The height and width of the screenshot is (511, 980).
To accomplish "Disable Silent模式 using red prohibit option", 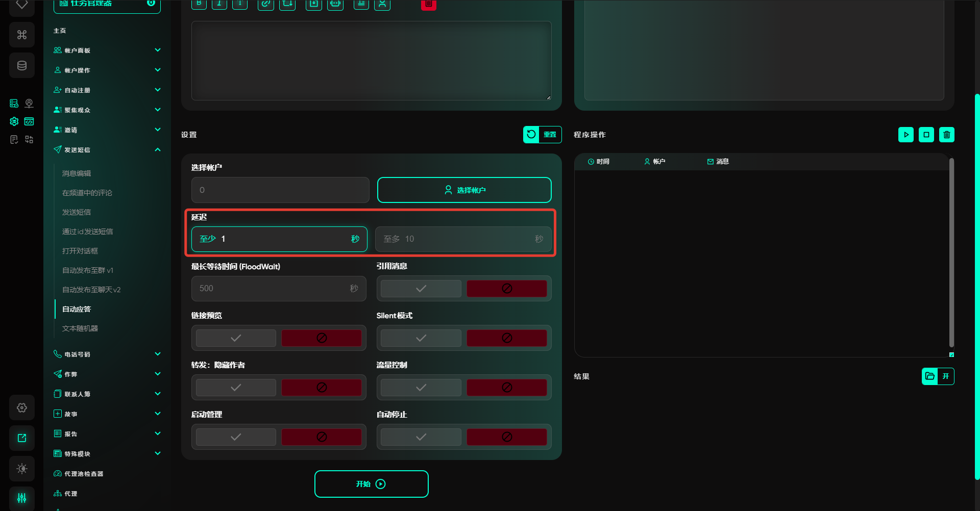I will click(x=506, y=338).
